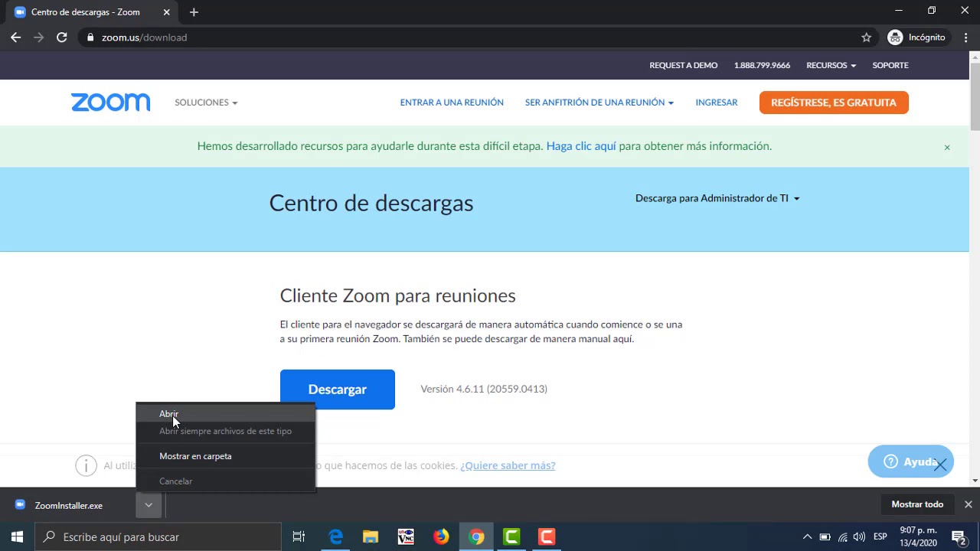This screenshot has width=980, height=551.
Task: Click the phone number 1.888.799.9666
Action: pos(762,65)
